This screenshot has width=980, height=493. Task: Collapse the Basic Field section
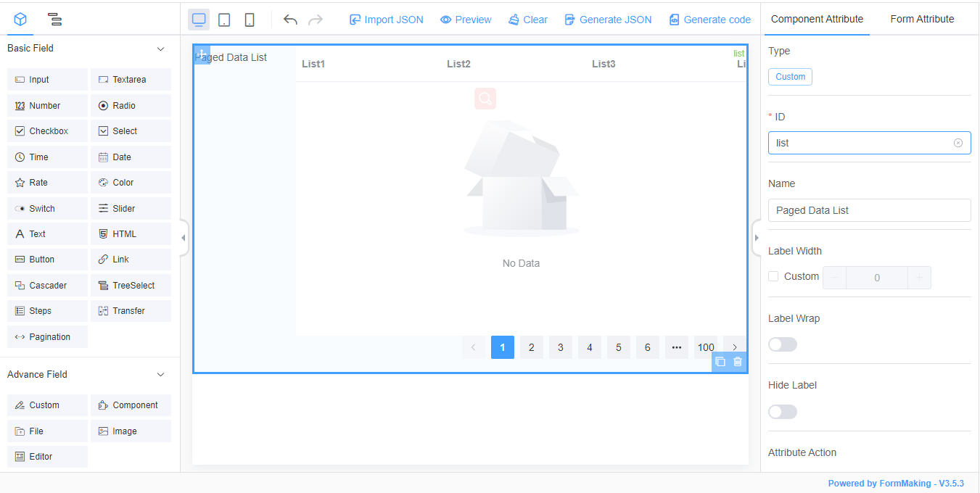click(x=160, y=48)
